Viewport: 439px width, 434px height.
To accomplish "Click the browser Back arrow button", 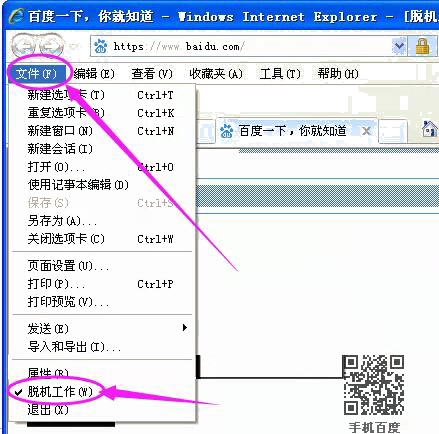I will (23, 46).
